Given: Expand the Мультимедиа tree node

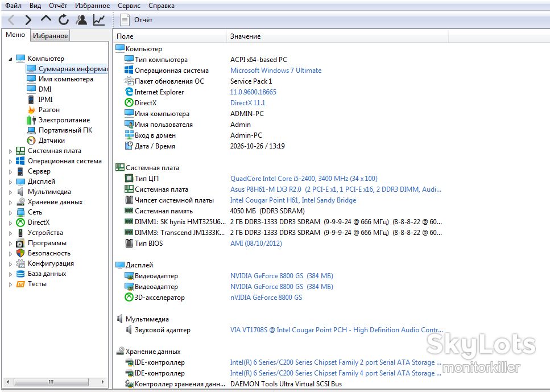Looking at the screenshot, I should (x=10, y=192).
